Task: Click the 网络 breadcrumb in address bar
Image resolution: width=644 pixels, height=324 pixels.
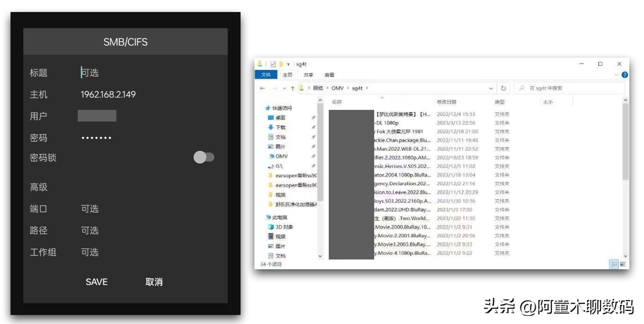Action: tap(318, 88)
